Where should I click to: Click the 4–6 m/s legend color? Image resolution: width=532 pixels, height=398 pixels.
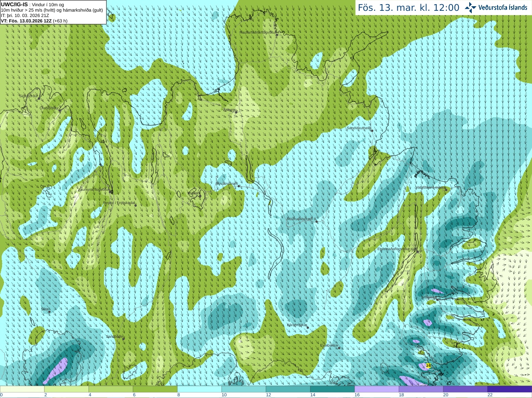point(111,389)
